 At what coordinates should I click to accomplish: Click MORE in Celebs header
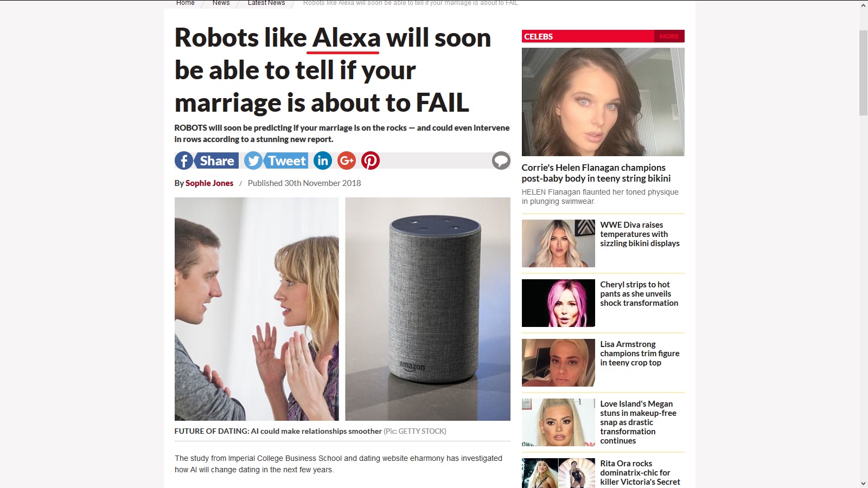point(669,36)
